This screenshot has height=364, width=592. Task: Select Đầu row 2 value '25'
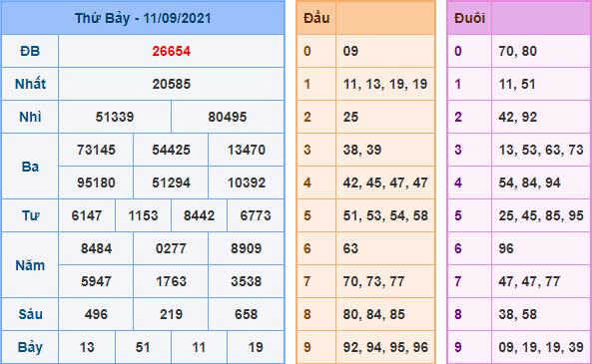(350, 117)
